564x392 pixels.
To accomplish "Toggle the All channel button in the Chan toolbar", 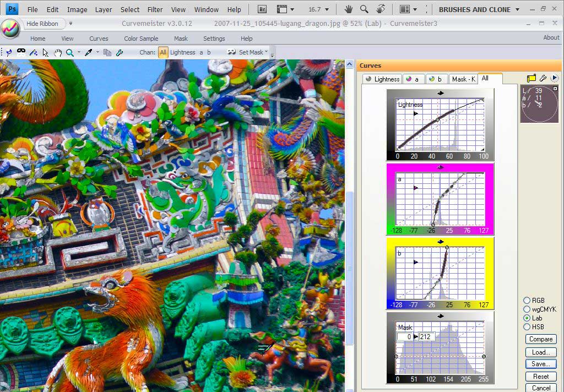I will click(x=163, y=52).
